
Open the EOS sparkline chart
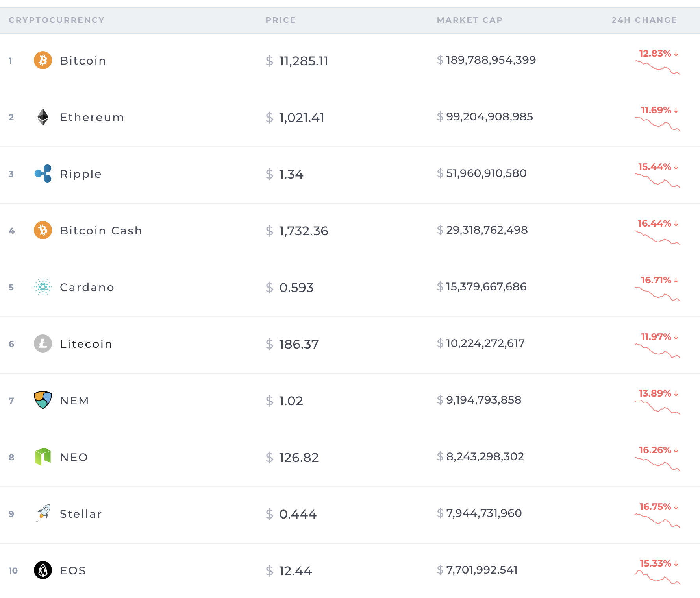pyautogui.click(x=657, y=578)
